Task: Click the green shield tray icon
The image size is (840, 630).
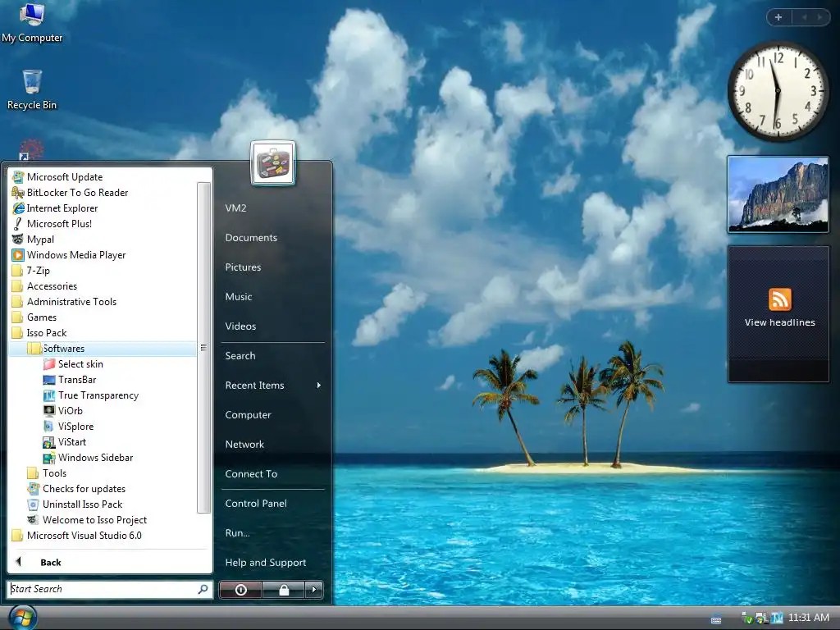Action: coord(746,619)
